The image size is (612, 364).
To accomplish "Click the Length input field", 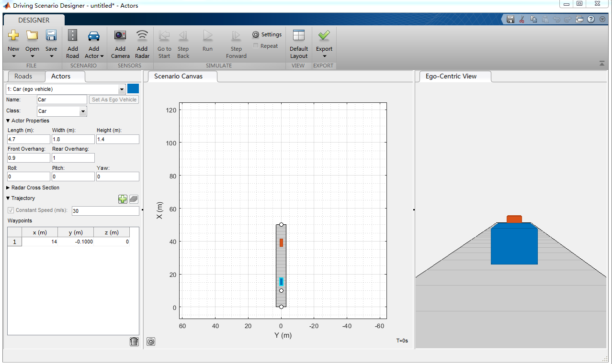I will [29, 139].
